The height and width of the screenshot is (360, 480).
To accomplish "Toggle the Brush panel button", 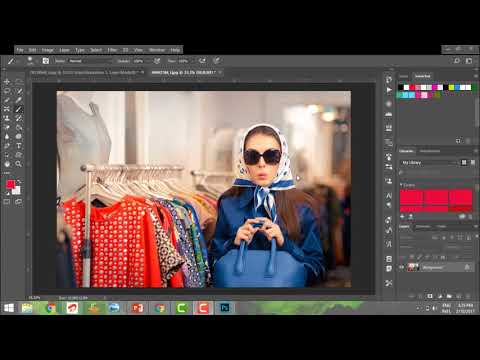I will 46,61.
